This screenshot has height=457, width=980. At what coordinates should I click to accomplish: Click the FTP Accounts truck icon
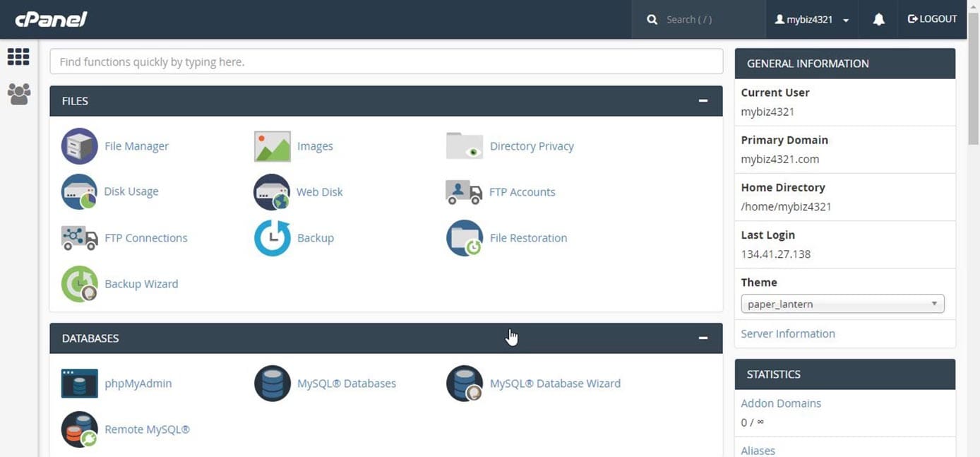click(x=464, y=192)
